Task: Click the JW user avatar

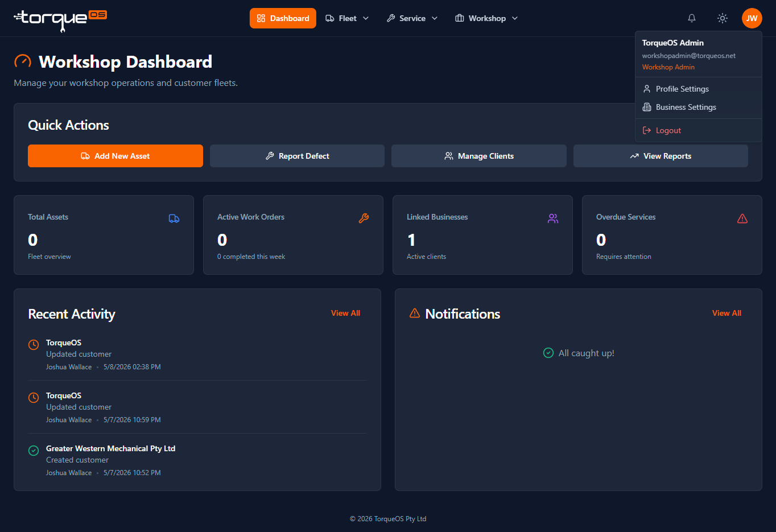Action: 752,18
